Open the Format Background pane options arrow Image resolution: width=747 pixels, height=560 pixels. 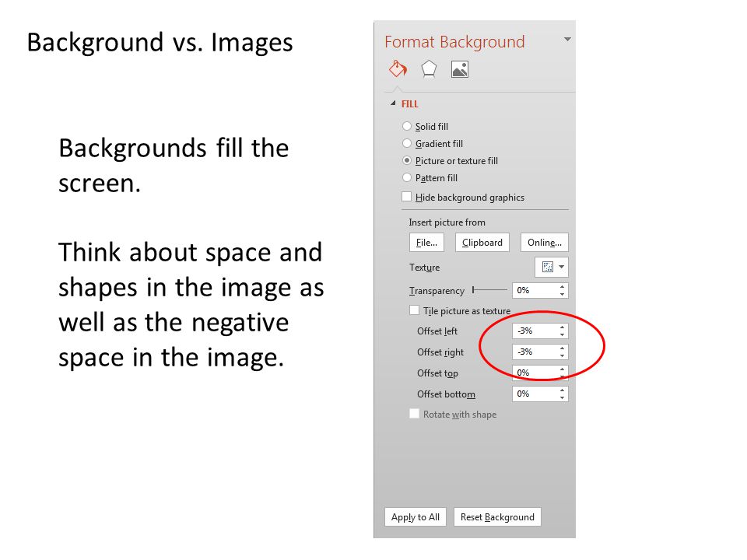(x=567, y=39)
